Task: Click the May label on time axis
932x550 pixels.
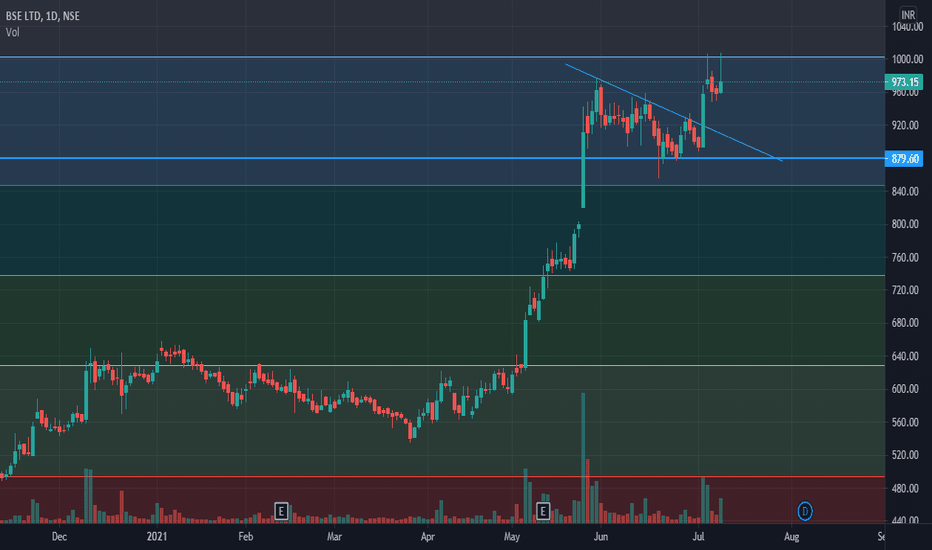Action: [x=512, y=537]
